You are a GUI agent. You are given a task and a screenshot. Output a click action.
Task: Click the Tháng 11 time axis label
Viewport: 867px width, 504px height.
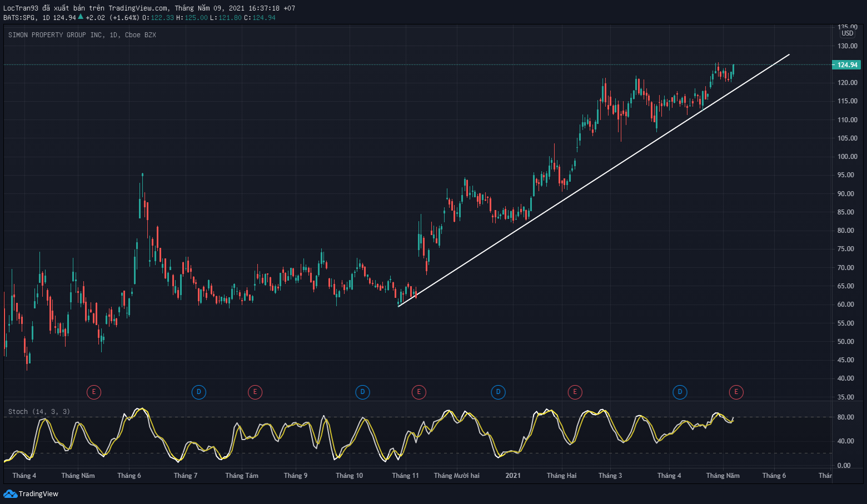pos(406,476)
